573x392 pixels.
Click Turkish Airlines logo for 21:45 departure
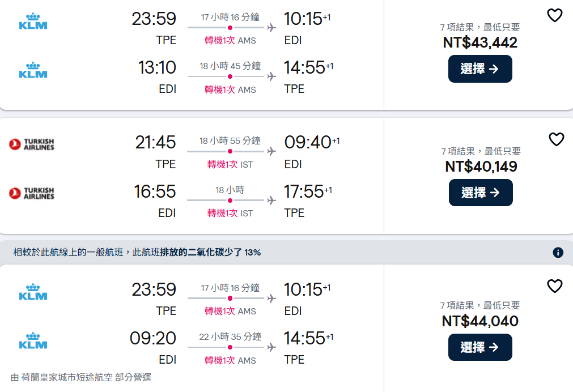(32, 144)
